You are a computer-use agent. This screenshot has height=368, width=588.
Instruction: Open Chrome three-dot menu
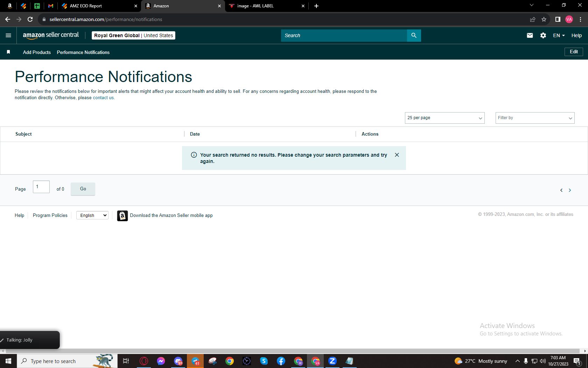click(x=580, y=19)
